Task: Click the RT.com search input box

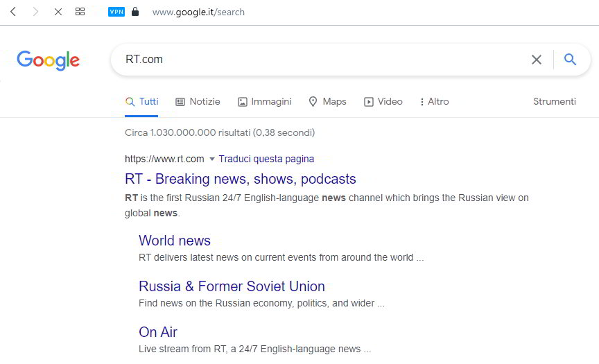Action: coord(321,59)
